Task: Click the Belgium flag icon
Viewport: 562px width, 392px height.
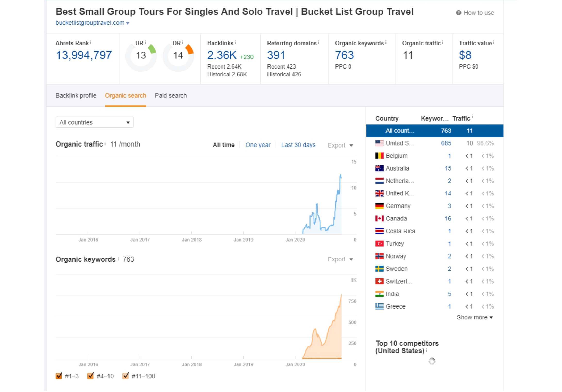Action: [x=379, y=156]
